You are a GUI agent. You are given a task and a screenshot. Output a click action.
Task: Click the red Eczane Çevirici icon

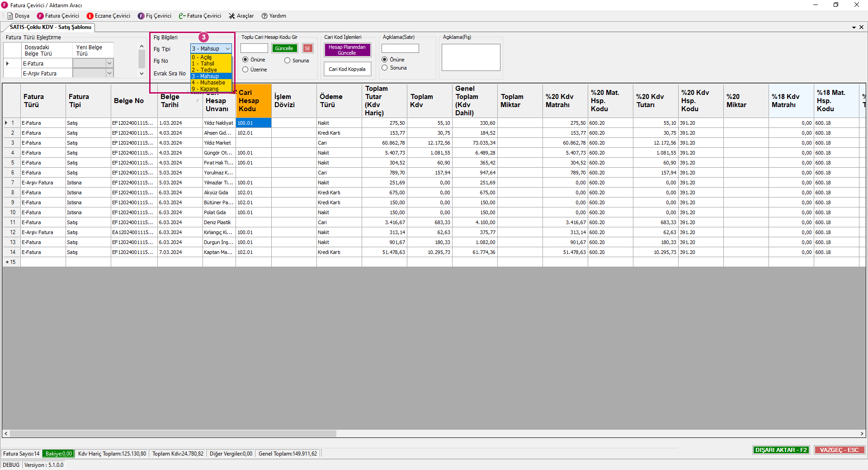coord(90,16)
